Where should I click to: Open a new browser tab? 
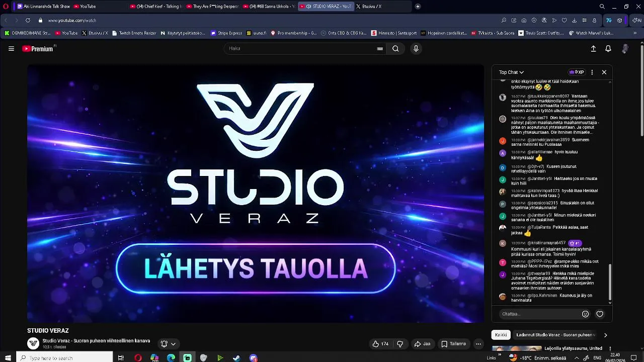click(x=418, y=7)
